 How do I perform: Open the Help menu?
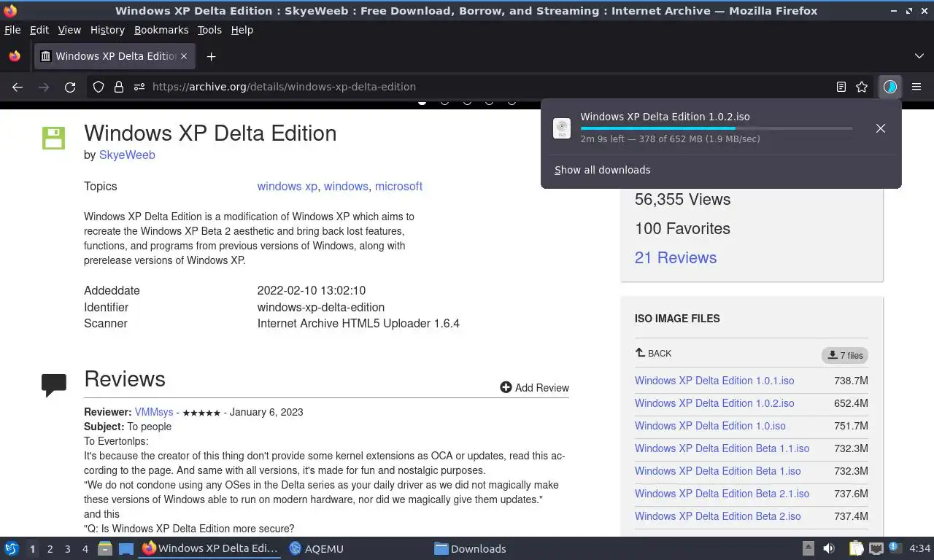coord(242,30)
